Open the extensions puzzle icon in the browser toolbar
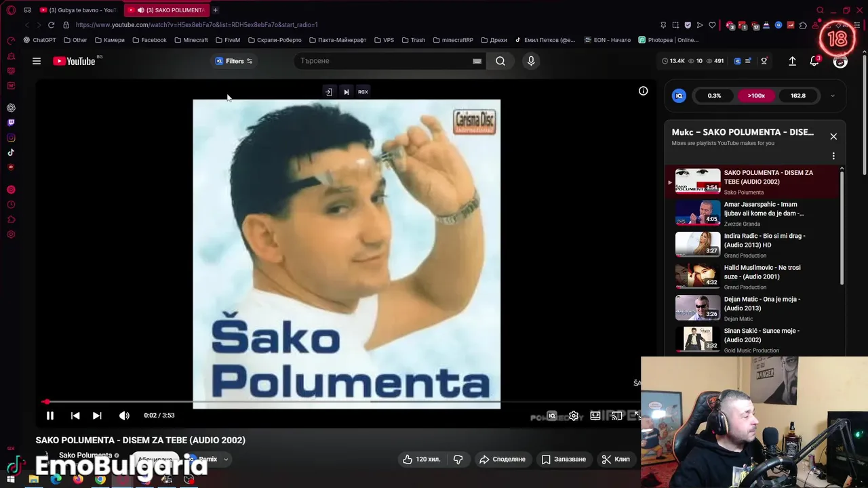Image resolution: width=868 pixels, height=488 pixels. (803, 25)
